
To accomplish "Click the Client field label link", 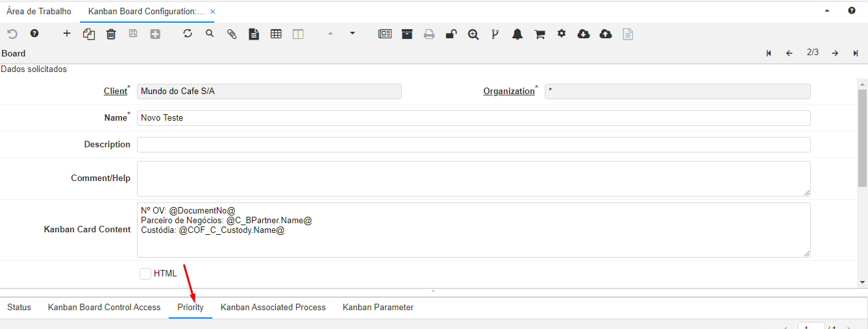I will [x=116, y=91].
